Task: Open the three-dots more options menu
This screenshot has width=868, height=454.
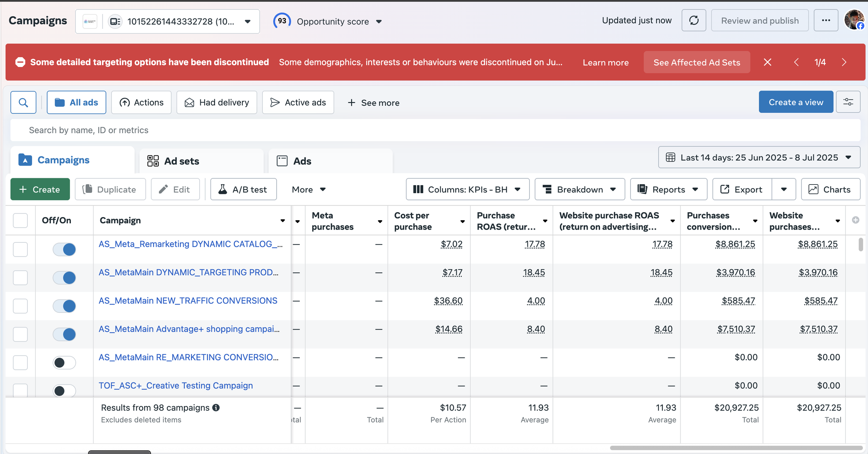Action: coord(826,20)
